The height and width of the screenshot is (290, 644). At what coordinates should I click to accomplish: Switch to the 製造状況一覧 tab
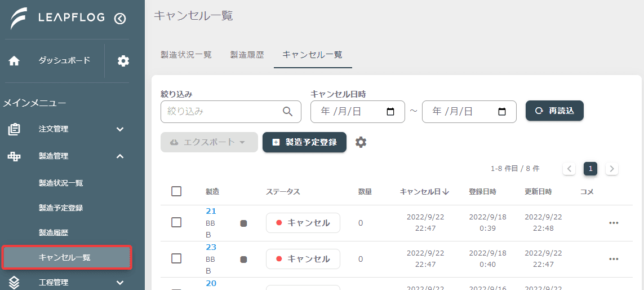pos(186,55)
